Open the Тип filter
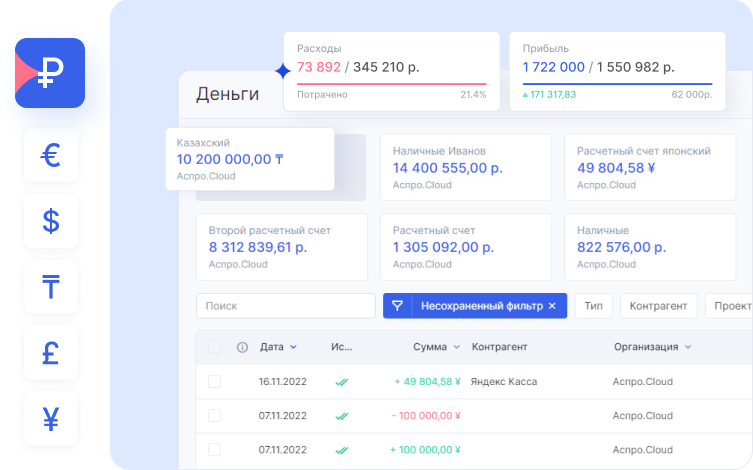Screen dimensions: 753x470 coord(593,306)
